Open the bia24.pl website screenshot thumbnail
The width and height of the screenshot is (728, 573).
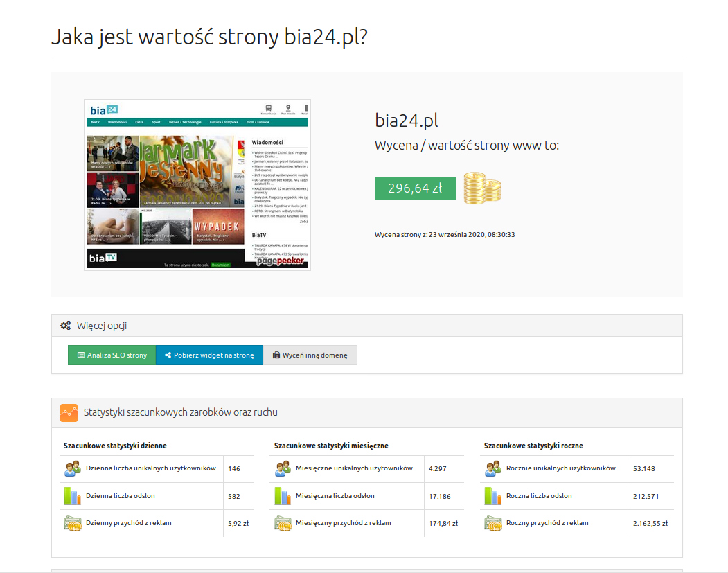click(x=197, y=185)
